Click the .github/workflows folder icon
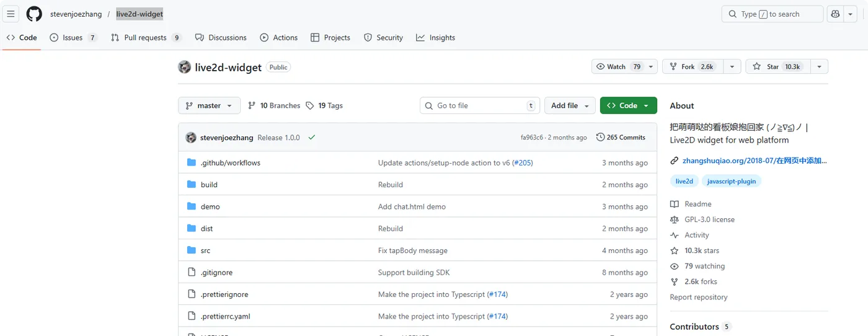 (x=191, y=162)
